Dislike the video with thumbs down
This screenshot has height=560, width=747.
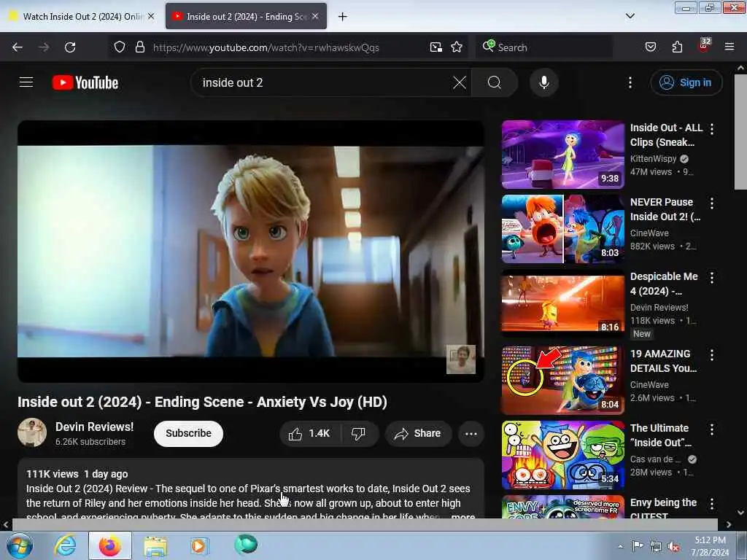[x=359, y=433]
